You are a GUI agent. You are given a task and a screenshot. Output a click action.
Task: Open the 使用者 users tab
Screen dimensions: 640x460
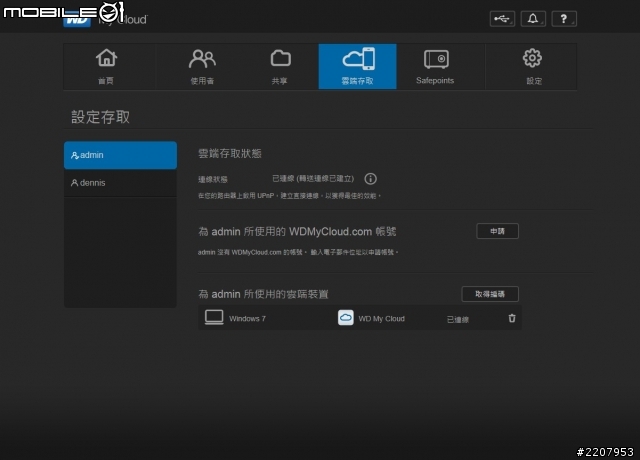pyautogui.click(x=202, y=67)
